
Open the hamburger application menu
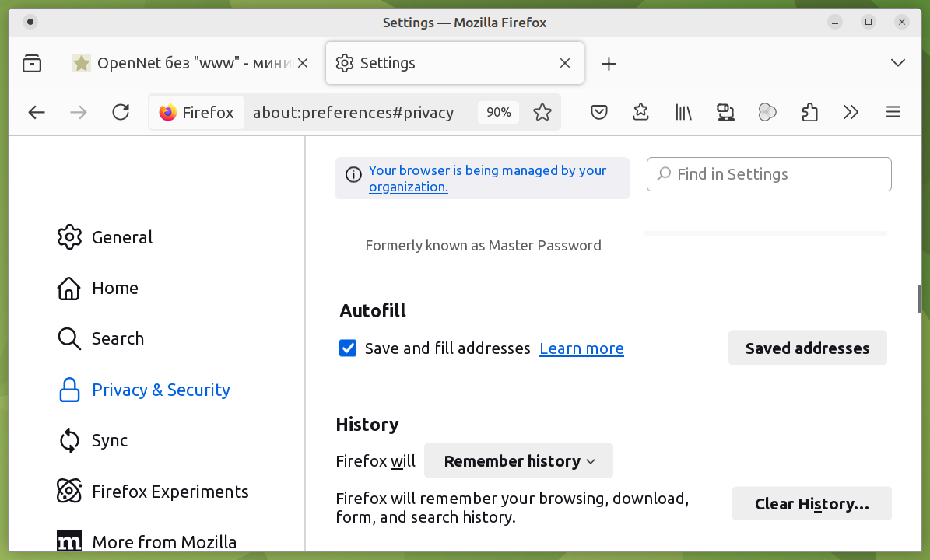pyautogui.click(x=893, y=113)
